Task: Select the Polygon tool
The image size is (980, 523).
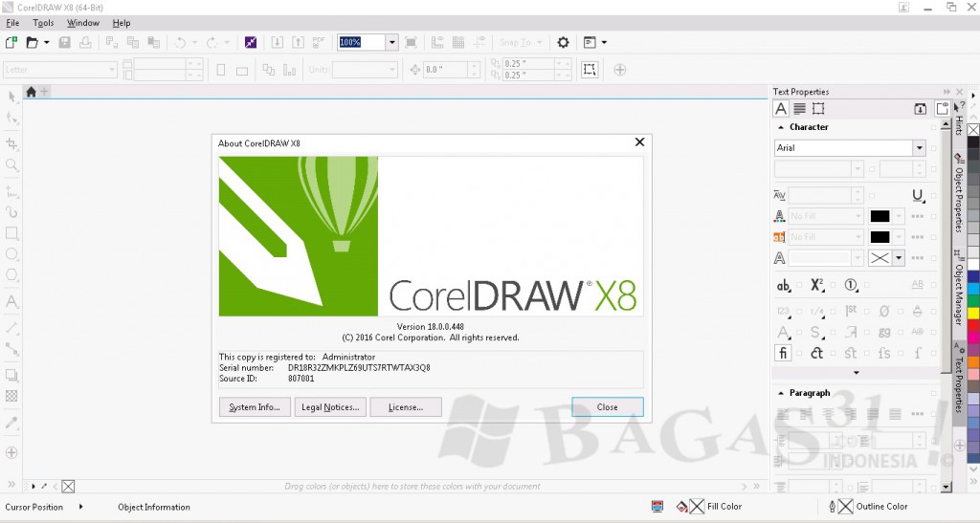Action: point(11,275)
